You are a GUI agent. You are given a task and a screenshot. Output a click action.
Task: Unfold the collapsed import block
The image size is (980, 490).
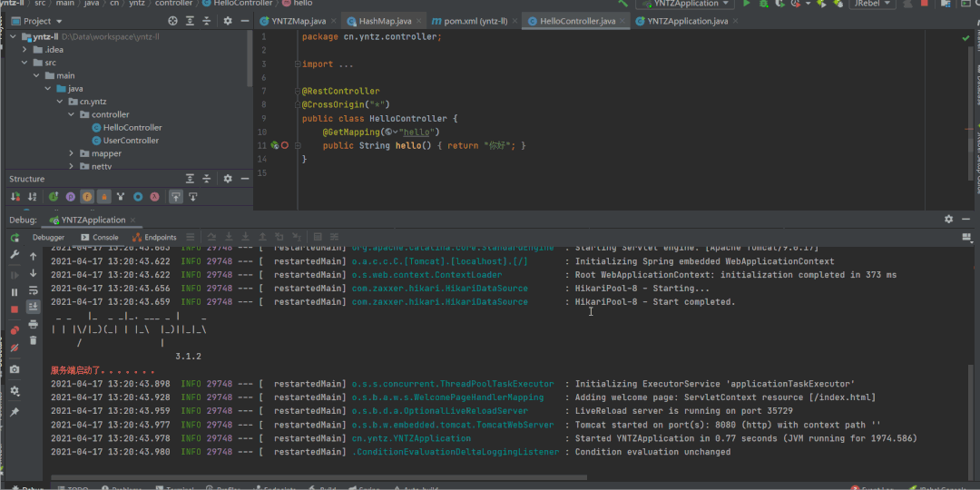298,64
